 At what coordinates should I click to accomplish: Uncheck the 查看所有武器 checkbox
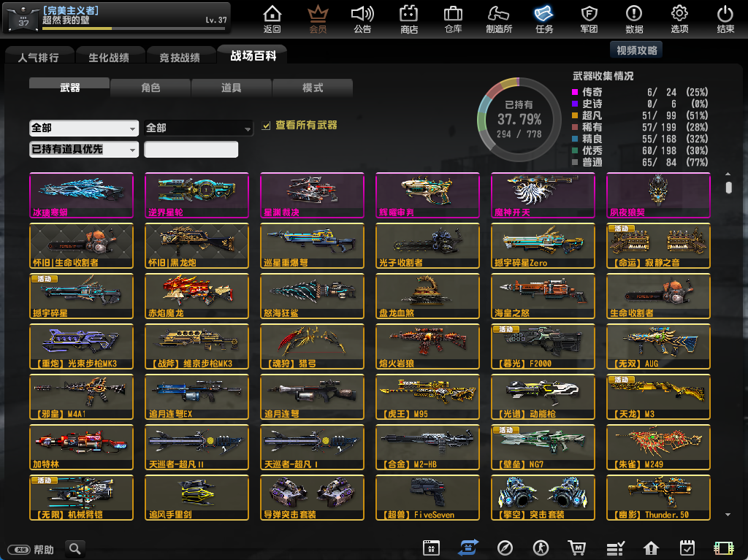[x=267, y=126]
